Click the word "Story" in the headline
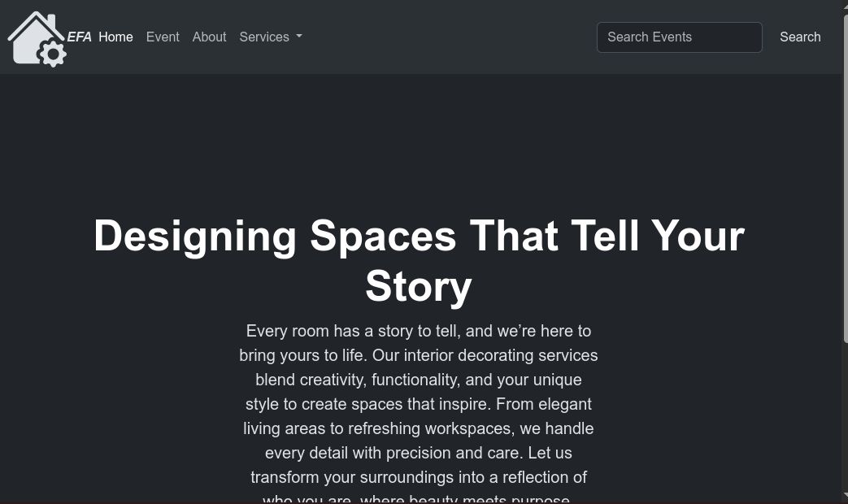The image size is (848, 504). click(x=419, y=286)
